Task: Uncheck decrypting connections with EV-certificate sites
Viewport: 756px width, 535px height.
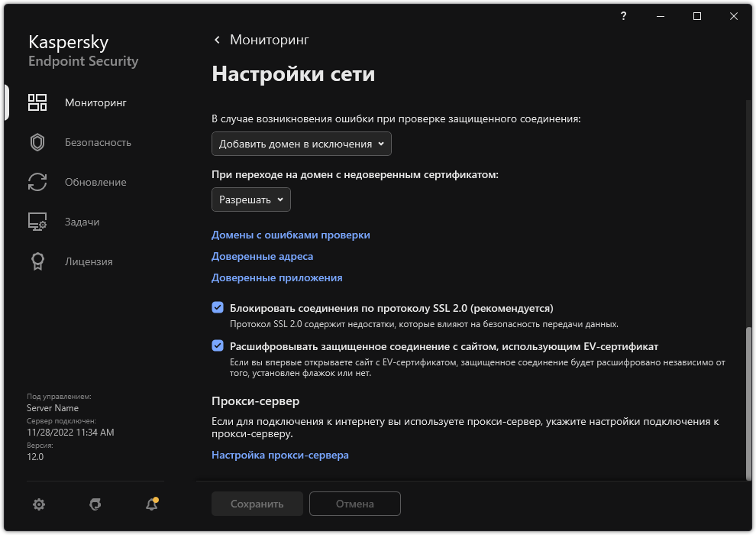Action: (216, 346)
